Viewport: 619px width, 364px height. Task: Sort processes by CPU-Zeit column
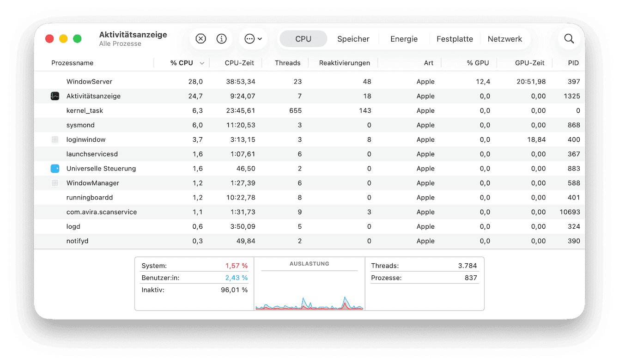pos(240,63)
